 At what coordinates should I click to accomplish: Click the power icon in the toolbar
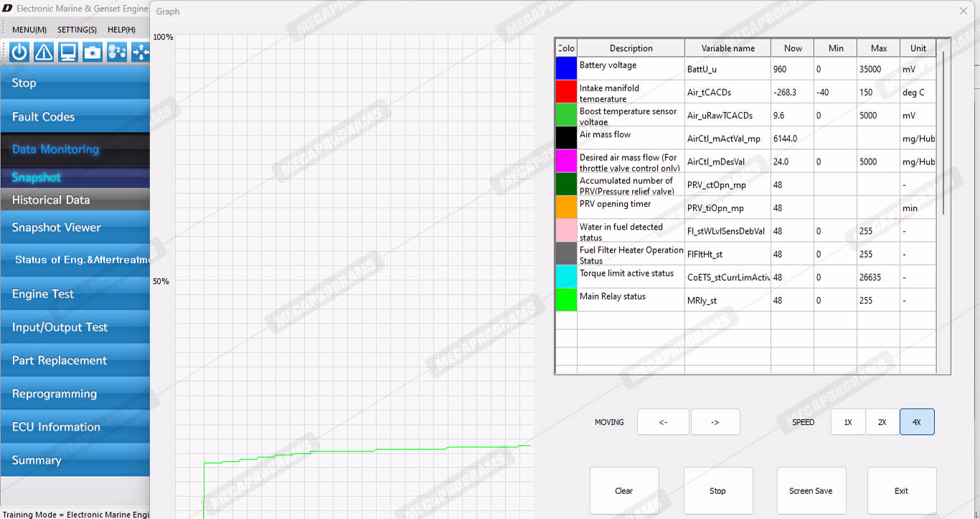[19, 52]
